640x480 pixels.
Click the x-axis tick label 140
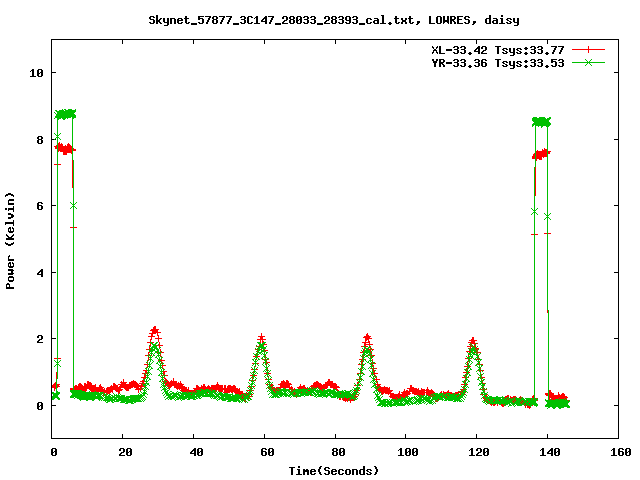550,452
